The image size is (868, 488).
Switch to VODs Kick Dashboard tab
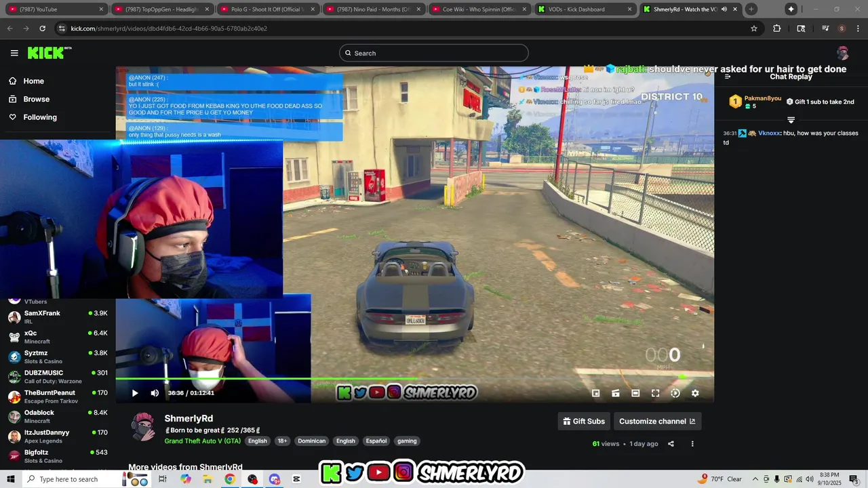pyautogui.click(x=587, y=9)
